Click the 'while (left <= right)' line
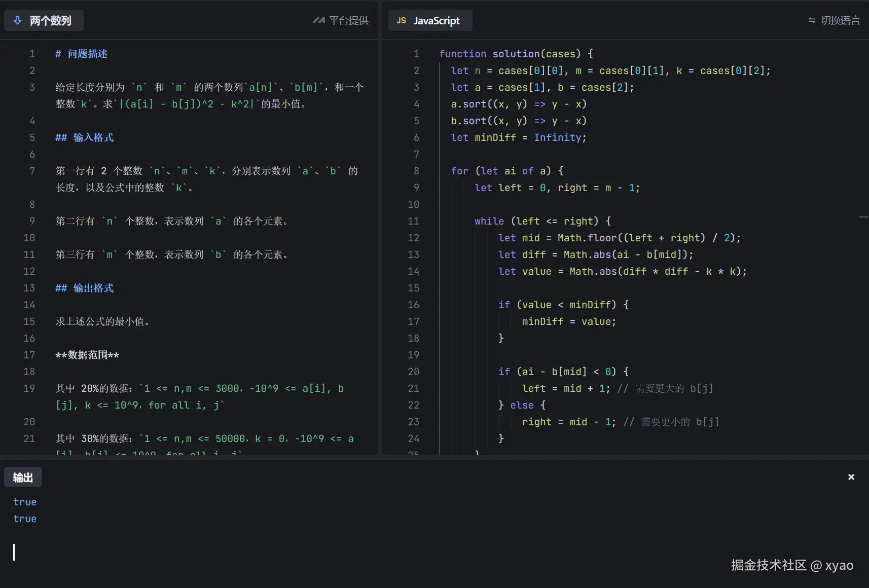 (542, 221)
